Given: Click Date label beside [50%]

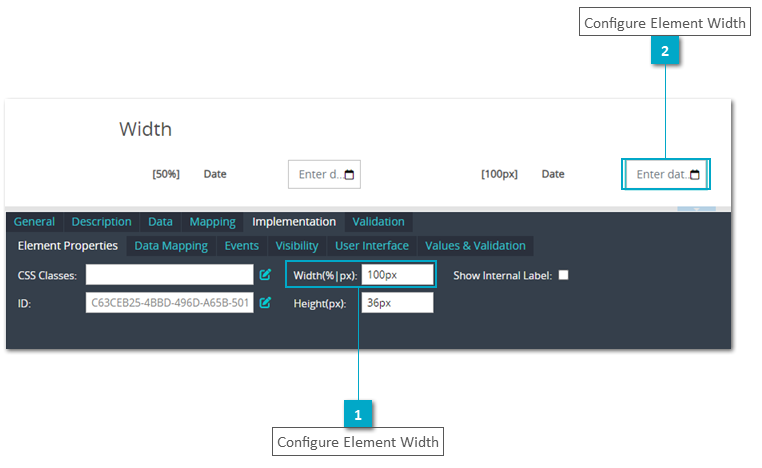Looking at the screenshot, I should 215,174.
